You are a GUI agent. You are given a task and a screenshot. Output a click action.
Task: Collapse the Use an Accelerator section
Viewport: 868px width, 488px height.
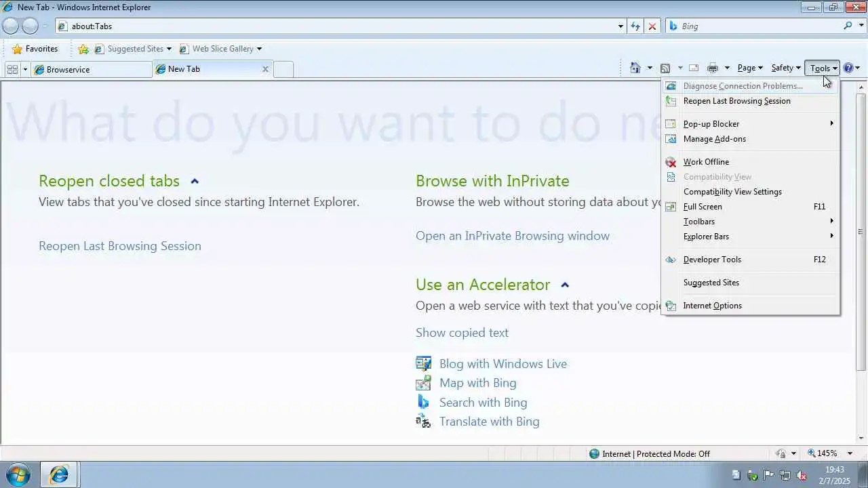(565, 285)
